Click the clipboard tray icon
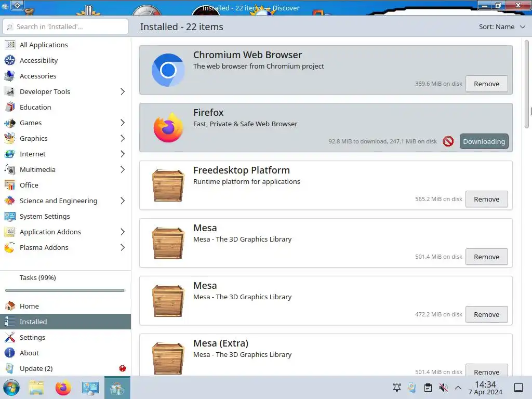The width and height of the screenshot is (532, 399). 428,388
